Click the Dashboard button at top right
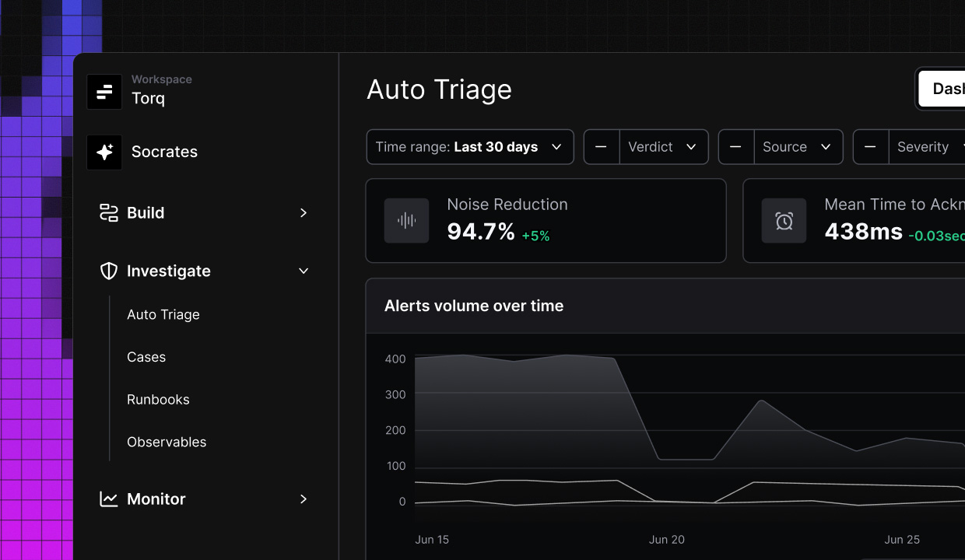 [942, 89]
